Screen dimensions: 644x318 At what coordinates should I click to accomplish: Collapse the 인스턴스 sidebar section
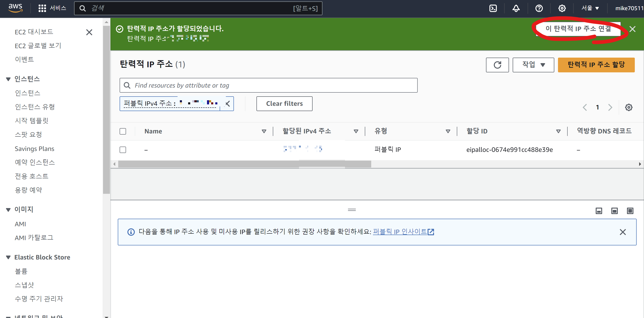click(x=8, y=79)
